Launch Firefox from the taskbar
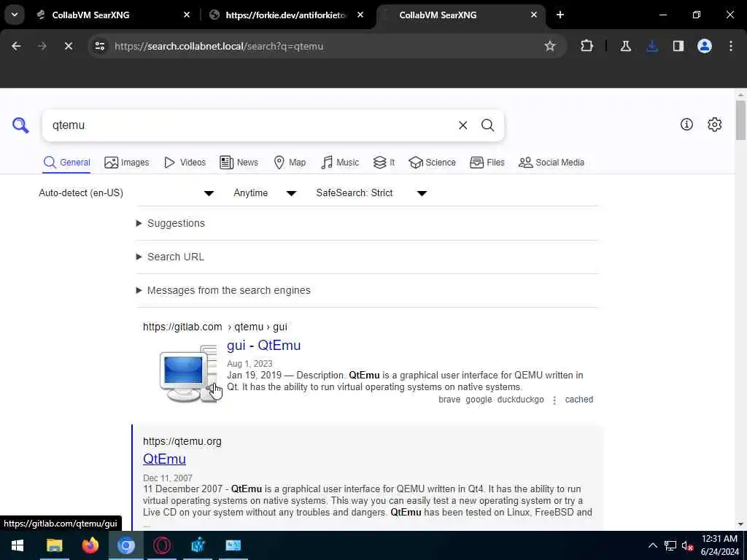 (x=90, y=545)
